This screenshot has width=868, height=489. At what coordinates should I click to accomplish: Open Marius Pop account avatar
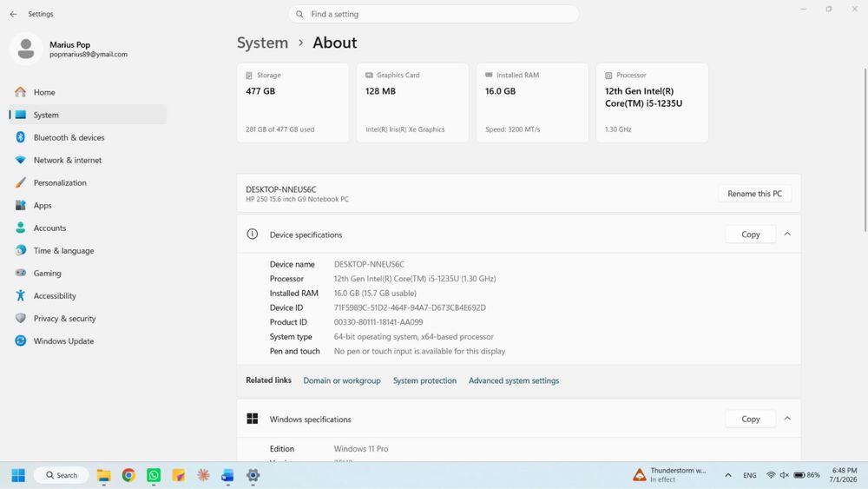pyautogui.click(x=25, y=49)
